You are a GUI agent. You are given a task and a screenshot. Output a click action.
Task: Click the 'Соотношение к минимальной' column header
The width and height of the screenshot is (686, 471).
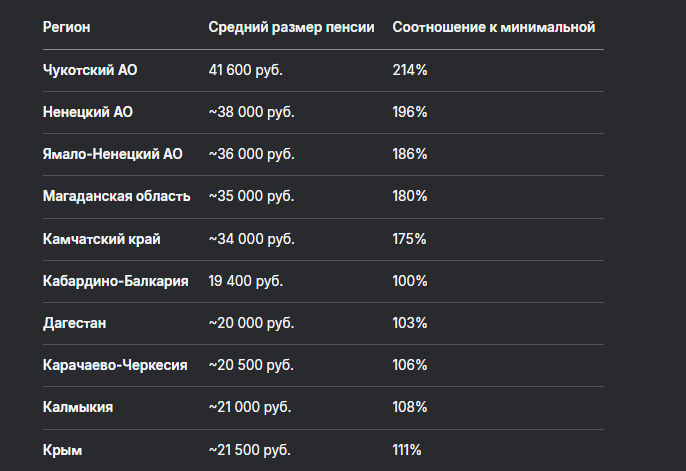(493, 26)
